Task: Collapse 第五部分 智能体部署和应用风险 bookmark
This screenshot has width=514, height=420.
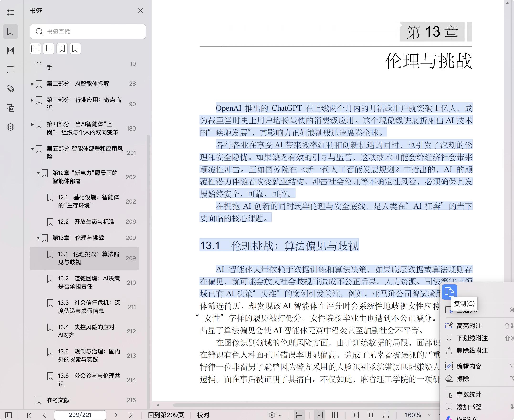Action: click(x=32, y=149)
